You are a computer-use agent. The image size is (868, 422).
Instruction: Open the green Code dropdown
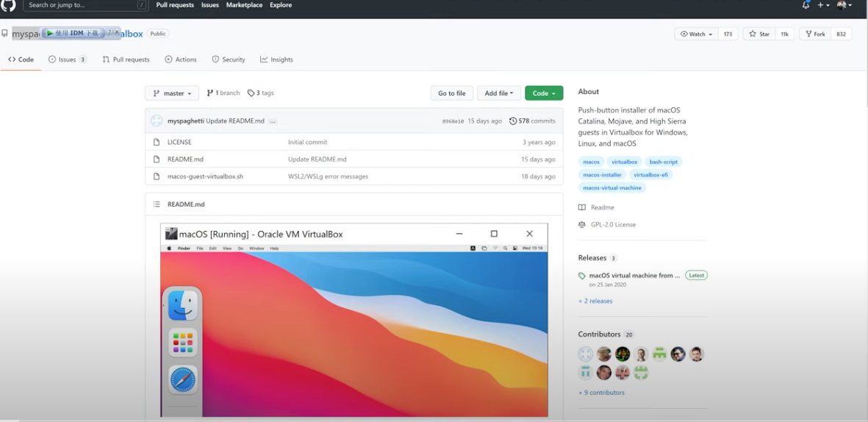544,93
